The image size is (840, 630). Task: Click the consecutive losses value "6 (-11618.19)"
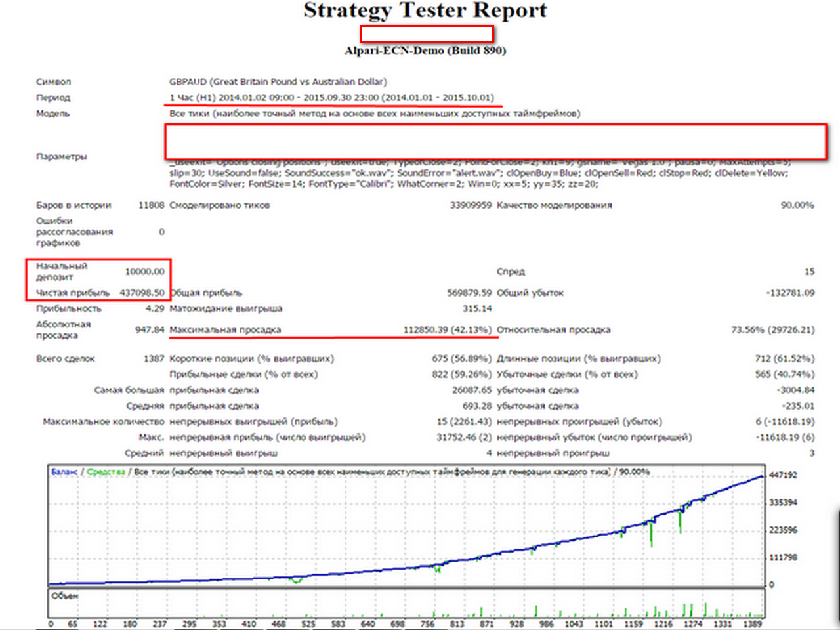point(785,422)
